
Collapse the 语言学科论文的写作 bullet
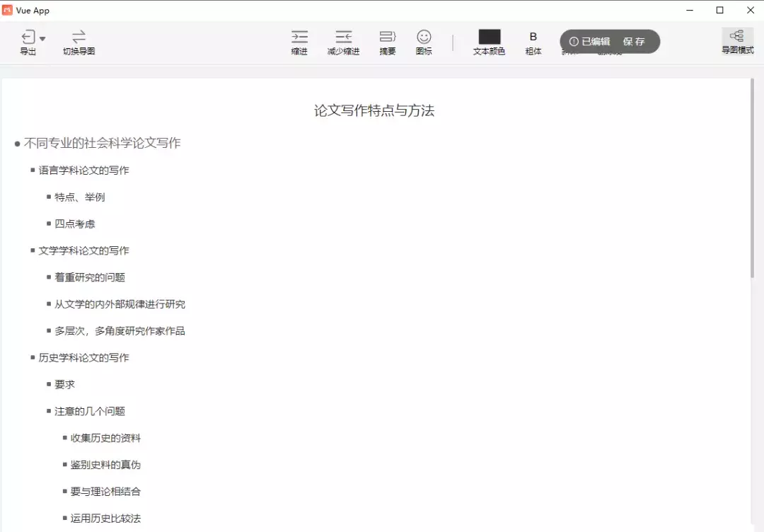click(x=33, y=170)
